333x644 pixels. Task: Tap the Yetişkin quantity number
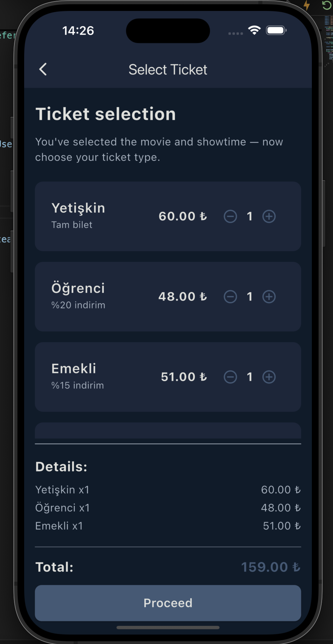pos(250,216)
